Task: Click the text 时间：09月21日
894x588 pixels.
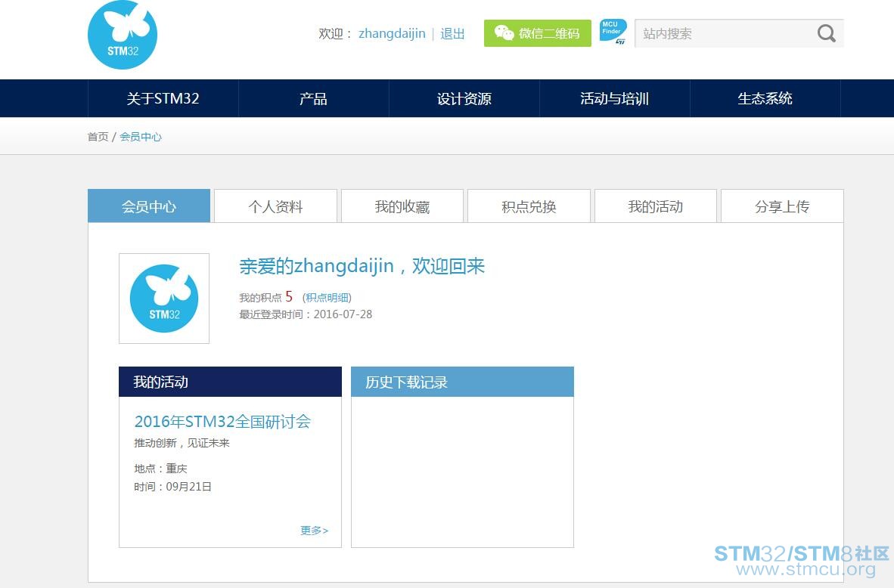Action: click(x=172, y=487)
